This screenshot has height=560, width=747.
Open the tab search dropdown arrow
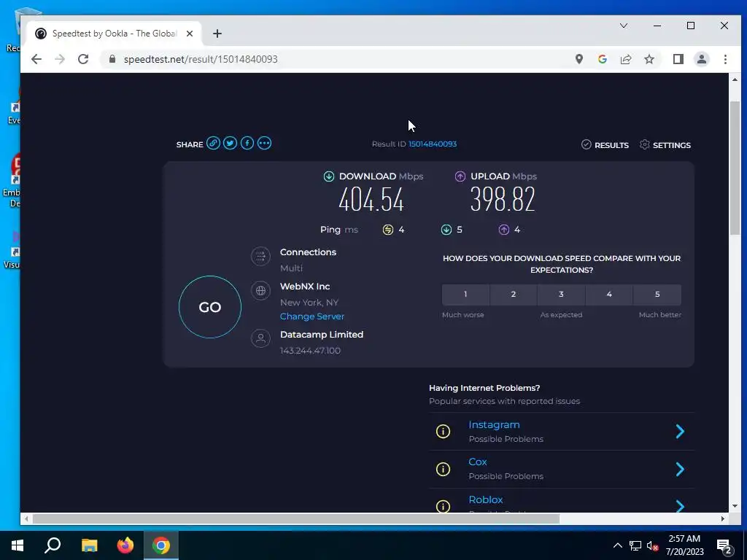624,26
